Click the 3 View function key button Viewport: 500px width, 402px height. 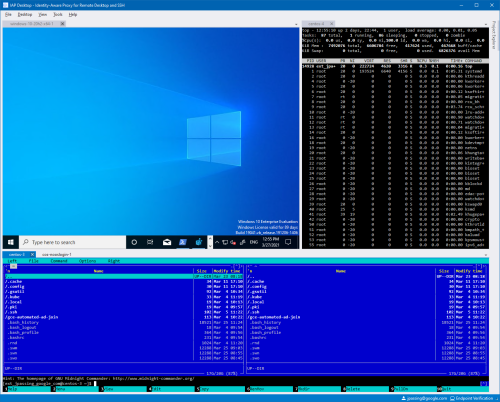pyautogui.click(x=123, y=389)
